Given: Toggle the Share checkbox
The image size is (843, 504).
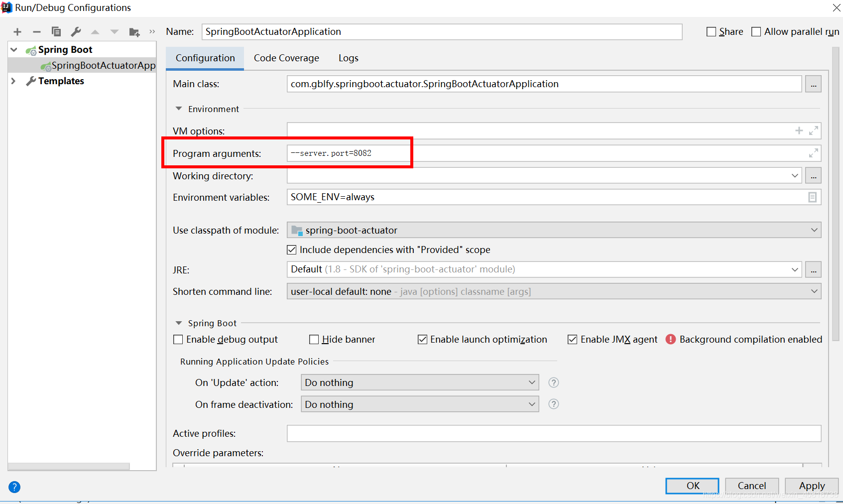Looking at the screenshot, I should point(712,32).
